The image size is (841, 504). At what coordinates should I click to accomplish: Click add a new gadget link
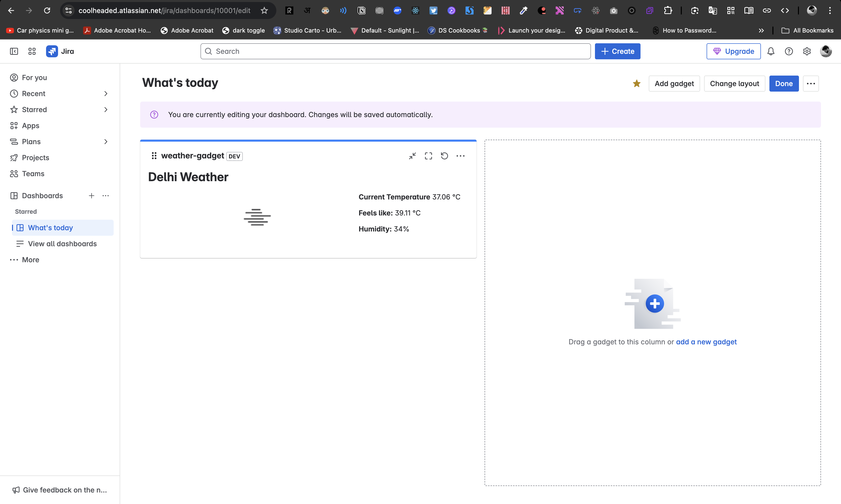[x=706, y=342]
